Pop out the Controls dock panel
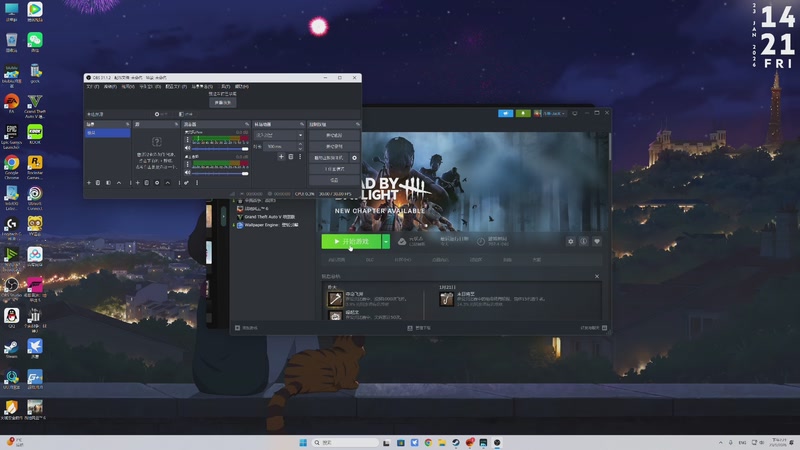The height and width of the screenshot is (450, 800). click(358, 124)
